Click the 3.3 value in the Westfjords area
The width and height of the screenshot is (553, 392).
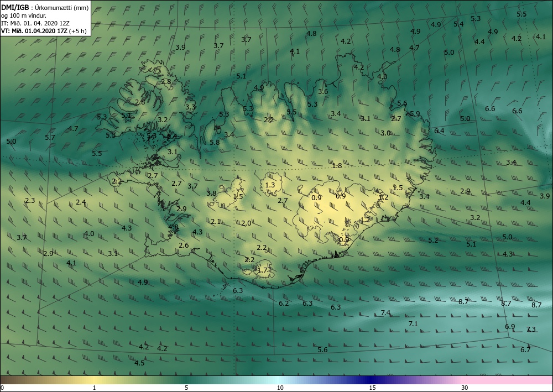pos(190,107)
